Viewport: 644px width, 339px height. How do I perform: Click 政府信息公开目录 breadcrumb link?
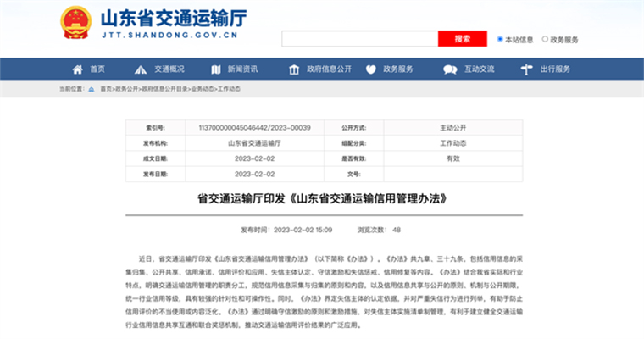coord(164,88)
